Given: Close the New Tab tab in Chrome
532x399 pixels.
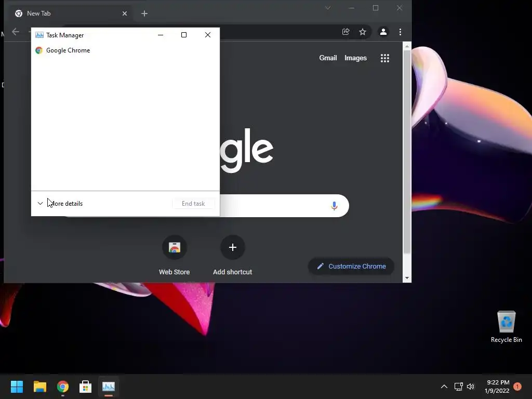Looking at the screenshot, I should pos(125,14).
